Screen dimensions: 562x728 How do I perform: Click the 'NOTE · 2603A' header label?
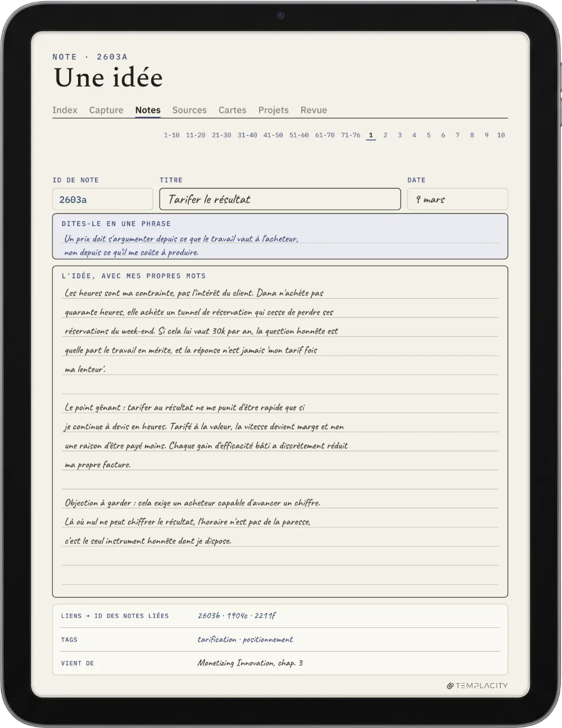(90, 57)
